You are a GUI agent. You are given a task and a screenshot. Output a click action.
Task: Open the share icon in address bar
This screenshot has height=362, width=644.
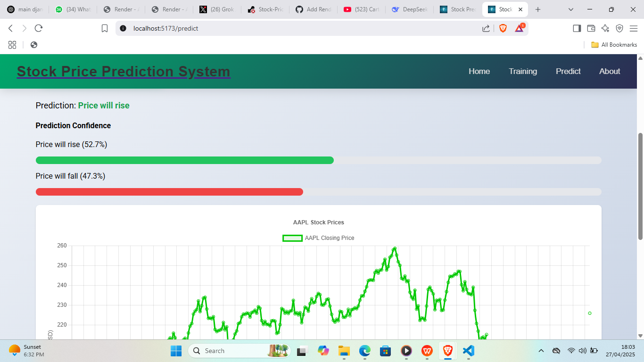click(x=486, y=28)
